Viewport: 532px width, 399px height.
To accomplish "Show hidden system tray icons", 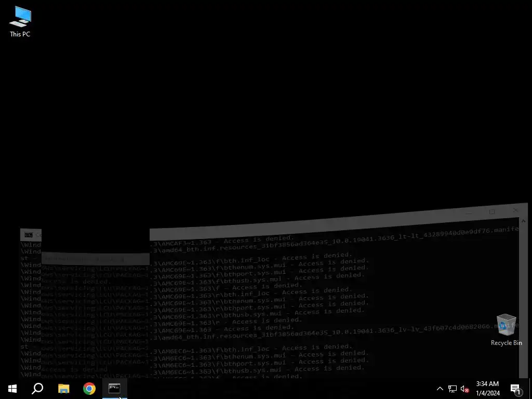I will tap(440, 389).
